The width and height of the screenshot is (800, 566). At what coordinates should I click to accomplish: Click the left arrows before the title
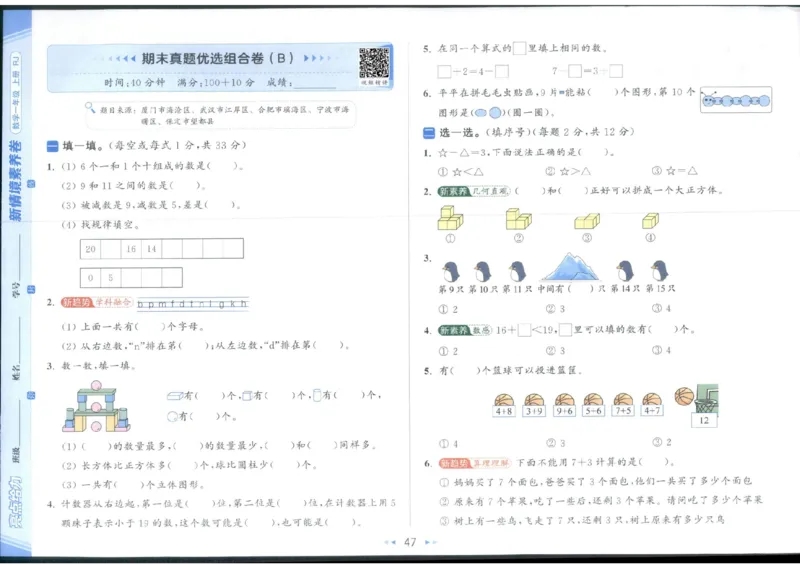tap(116, 59)
